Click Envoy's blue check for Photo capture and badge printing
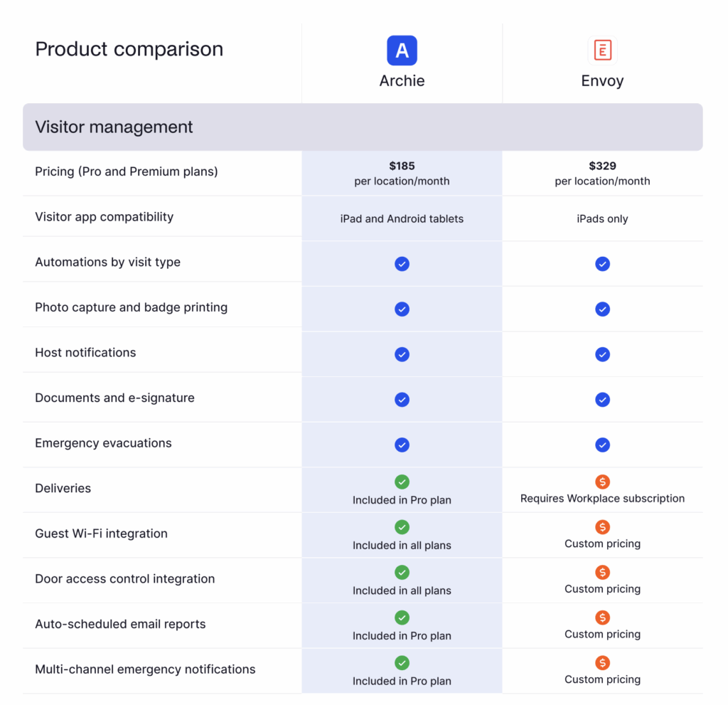 pyautogui.click(x=602, y=309)
